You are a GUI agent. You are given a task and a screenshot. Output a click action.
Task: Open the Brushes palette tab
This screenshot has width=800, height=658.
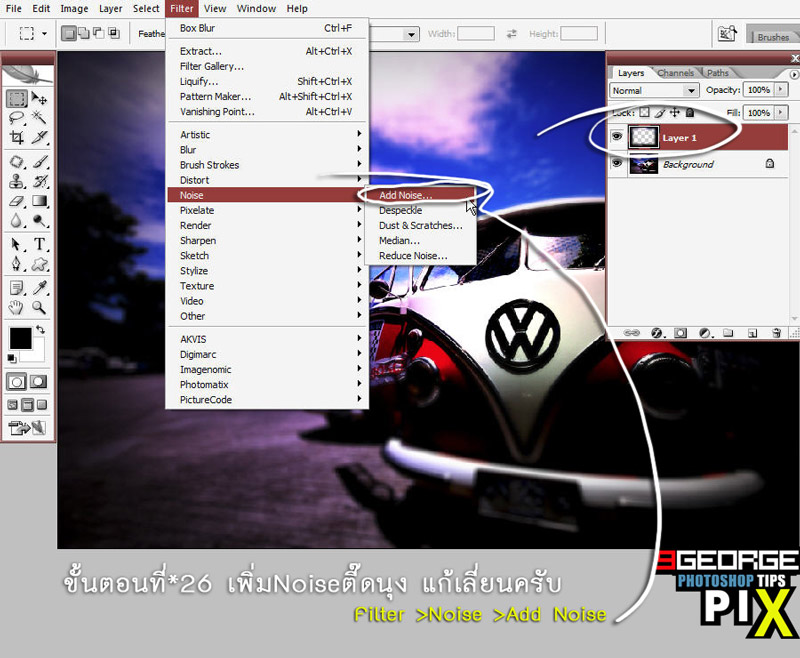click(x=773, y=37)
